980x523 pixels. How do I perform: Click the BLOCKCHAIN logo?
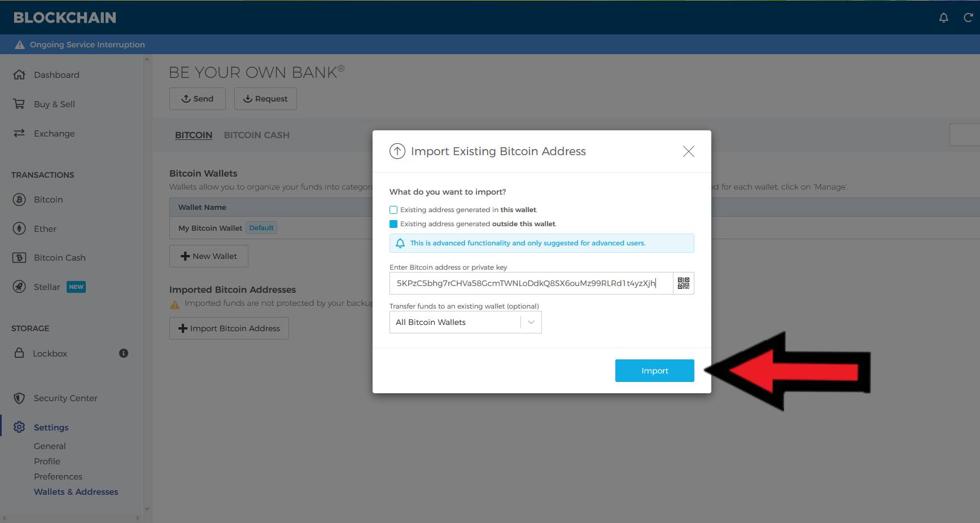pos(65,17)
